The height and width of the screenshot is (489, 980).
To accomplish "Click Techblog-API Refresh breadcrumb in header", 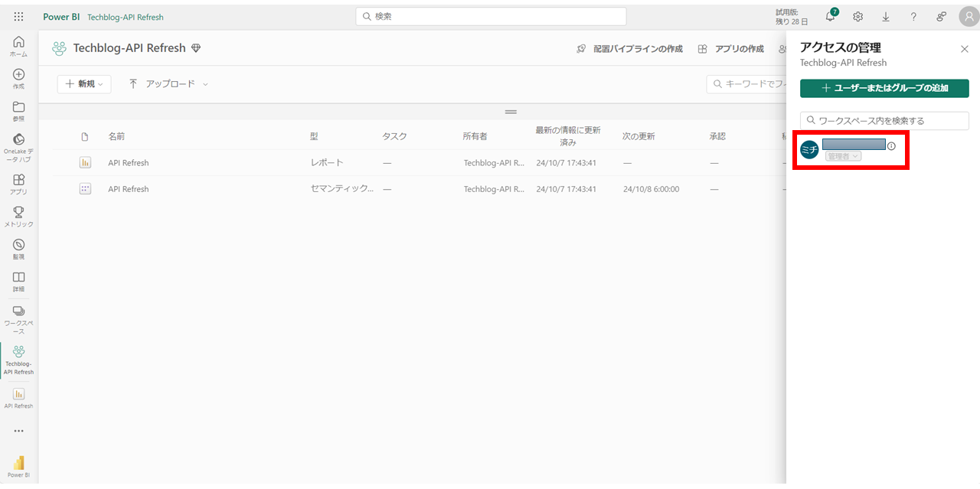I will click(x=126, y=17).
